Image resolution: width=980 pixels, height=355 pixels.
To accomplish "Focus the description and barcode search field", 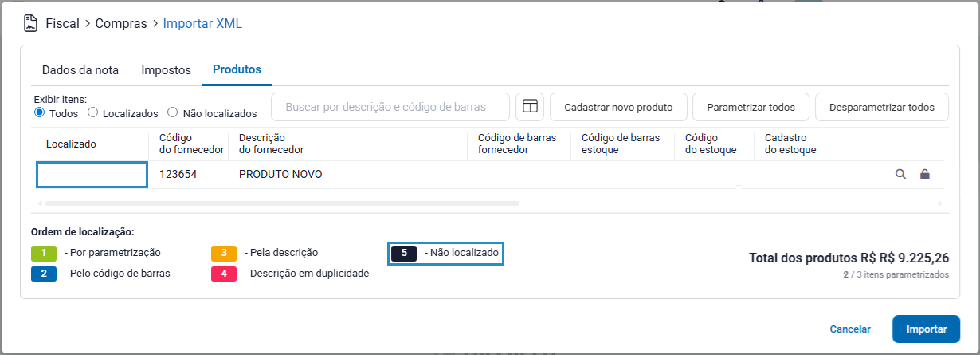I will click(390, 107).
